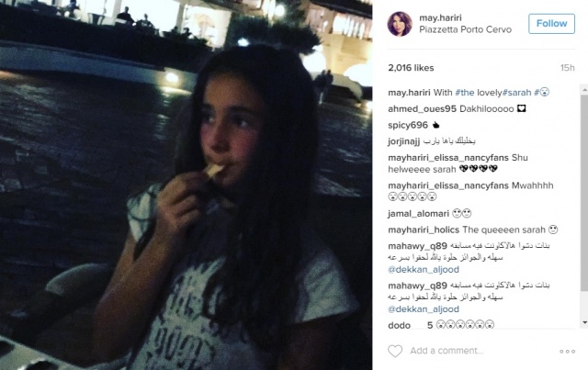Click the #the hashtag in caption

465,92
